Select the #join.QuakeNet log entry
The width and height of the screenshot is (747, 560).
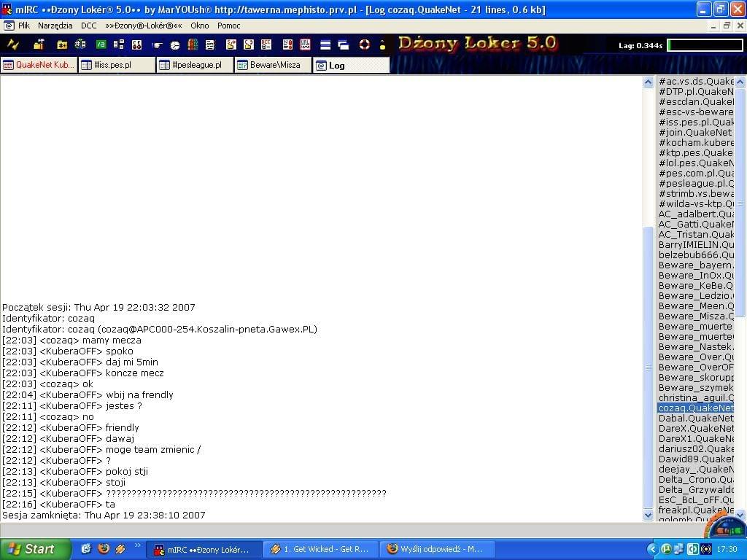[x=695, y=133]
